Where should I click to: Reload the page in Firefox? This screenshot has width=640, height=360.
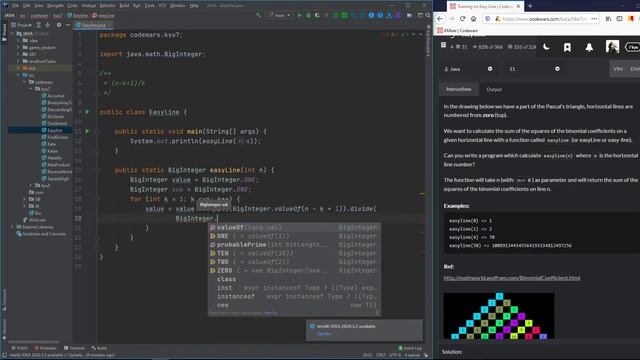coord(462,19)
